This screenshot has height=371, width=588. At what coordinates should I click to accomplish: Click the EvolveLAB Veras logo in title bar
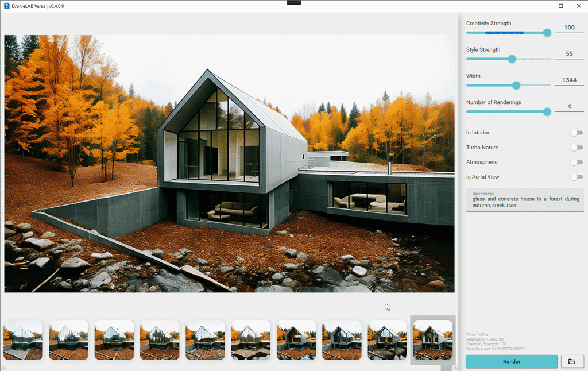7,6
